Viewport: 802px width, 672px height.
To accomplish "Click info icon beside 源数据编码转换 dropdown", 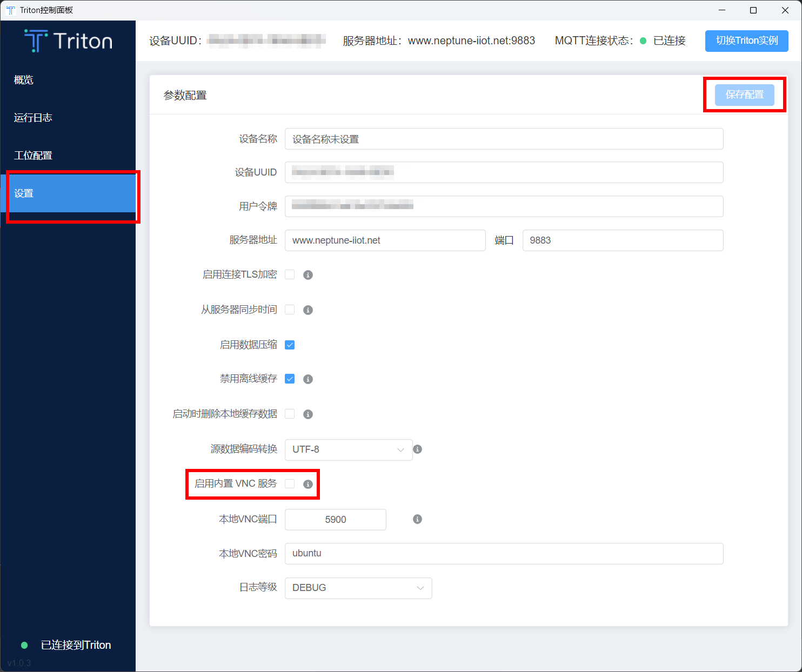I will (417, 449).
